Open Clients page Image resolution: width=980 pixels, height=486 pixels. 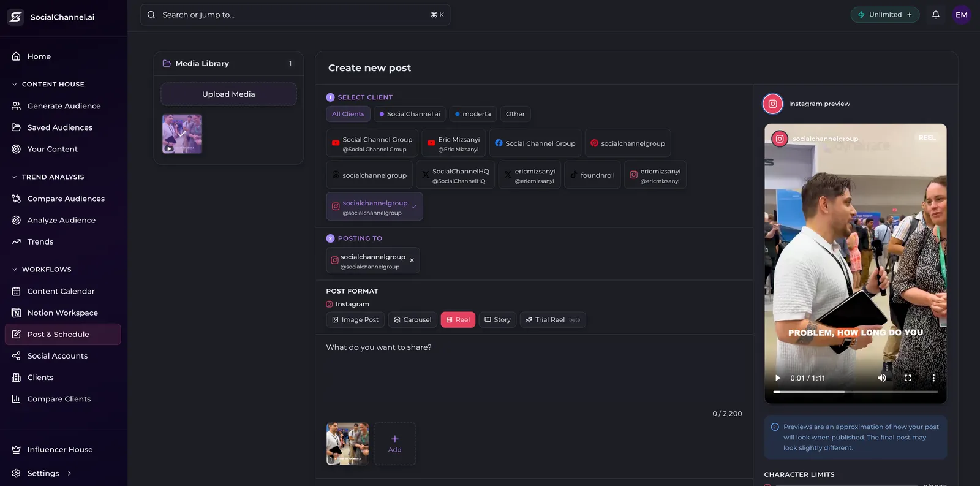click(64, 378)
